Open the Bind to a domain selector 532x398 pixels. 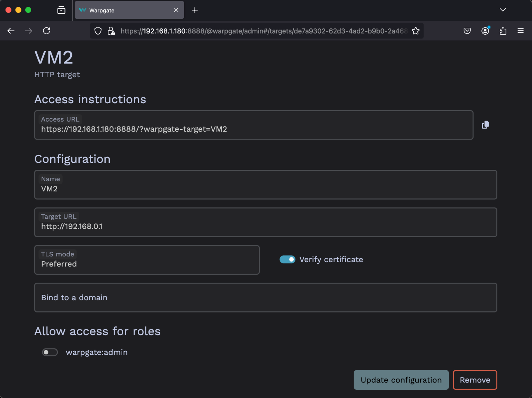tap(265, 298)
